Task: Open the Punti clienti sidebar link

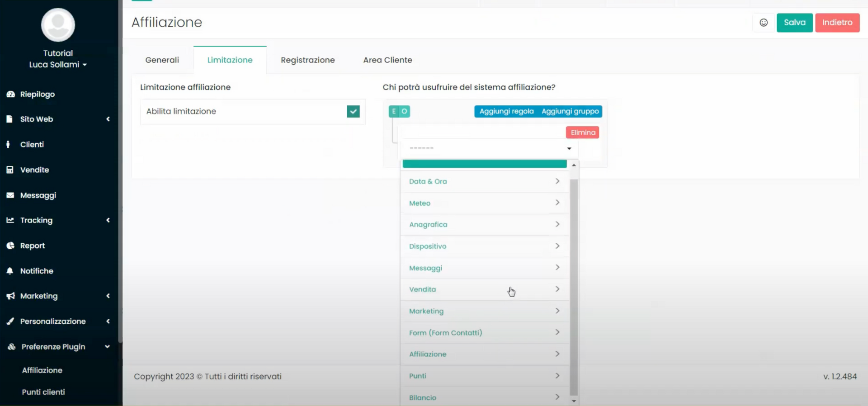Action: (x=43, y=392)
